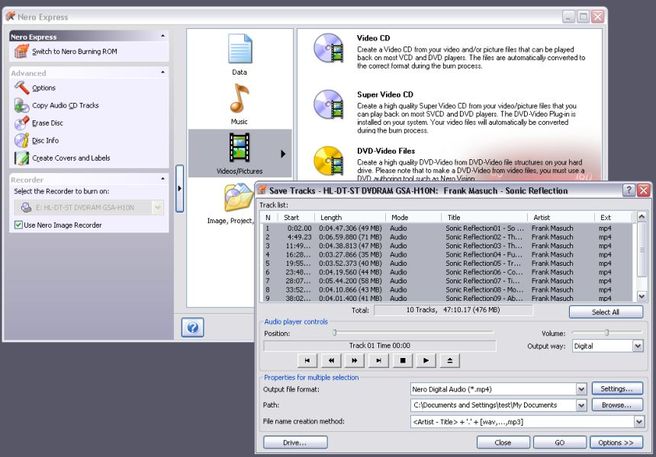Click the Video CD heading text
The width and height of the screenshot is (656, 457).
tap(374, 38)
